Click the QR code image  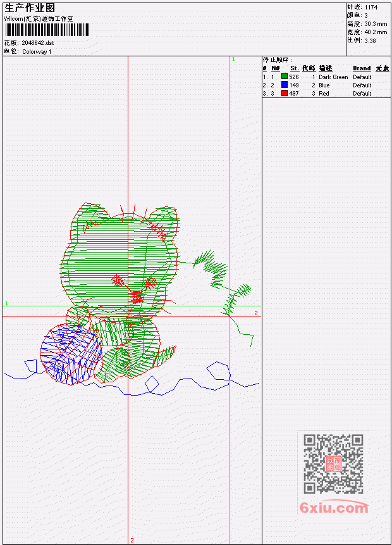pos(333,463)
